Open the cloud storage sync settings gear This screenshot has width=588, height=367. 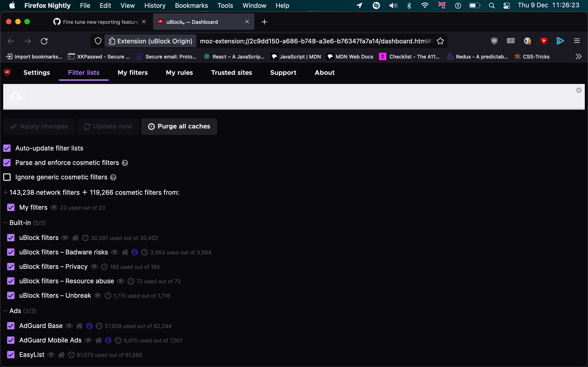tap(579, 90)
